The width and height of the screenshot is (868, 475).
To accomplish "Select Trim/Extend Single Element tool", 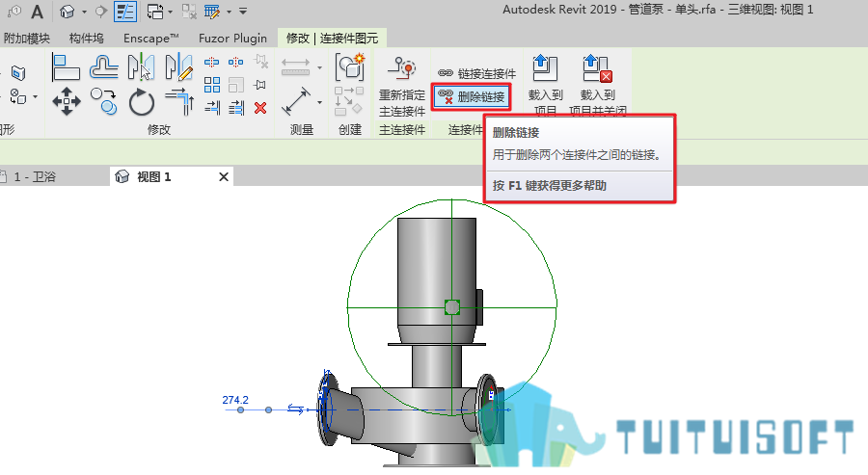I will tap(212, 107).
